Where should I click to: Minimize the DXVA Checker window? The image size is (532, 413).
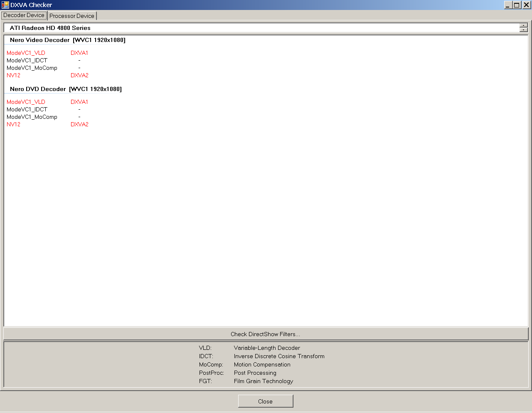tap(508, 5)
